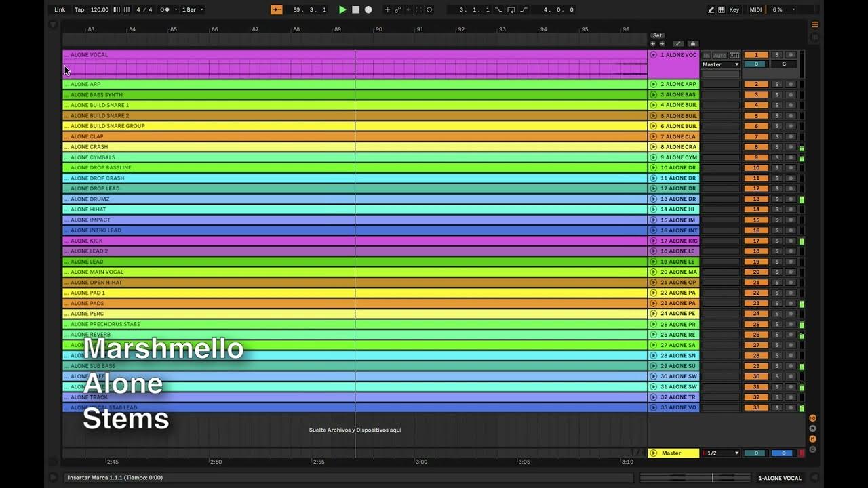Click the 1-ALONE VOCAL clip view selector
Screen dimensions: 868x488
[x=780, y=478]
